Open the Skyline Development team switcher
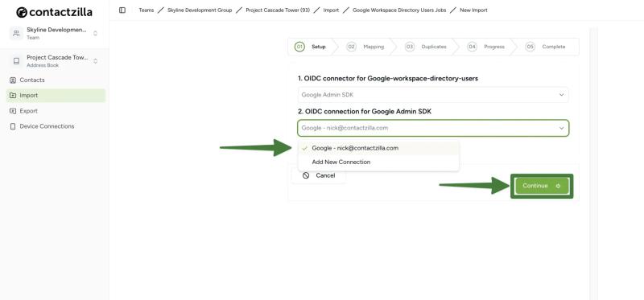Viewport: 644px width, 300px height. [54, 33]
